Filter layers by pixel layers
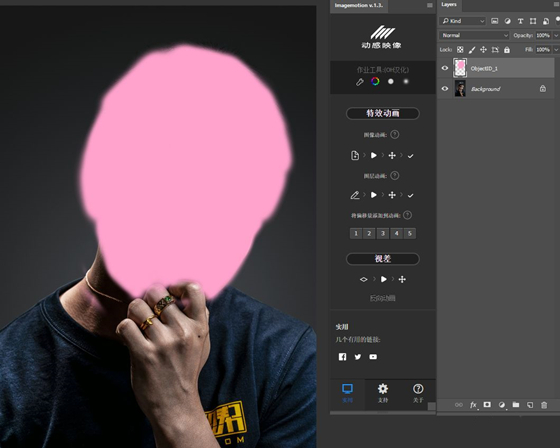This screenshot has height=448, width=560. [494, 21]
